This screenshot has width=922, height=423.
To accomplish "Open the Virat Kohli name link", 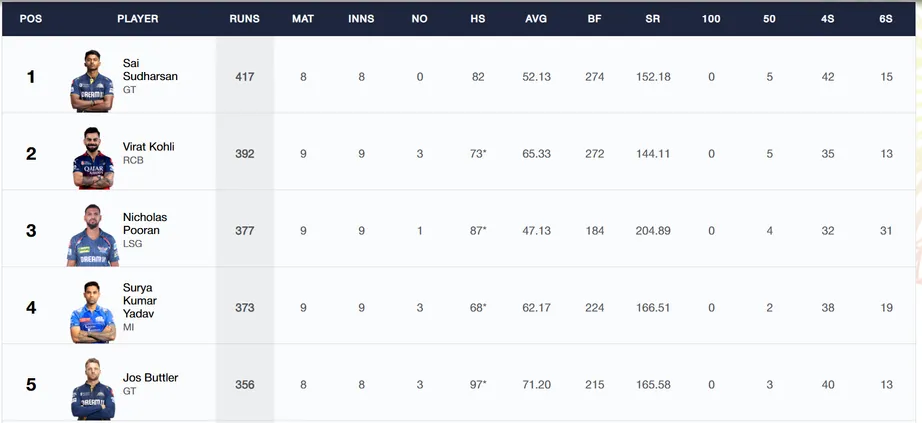I will coord(149,146).
